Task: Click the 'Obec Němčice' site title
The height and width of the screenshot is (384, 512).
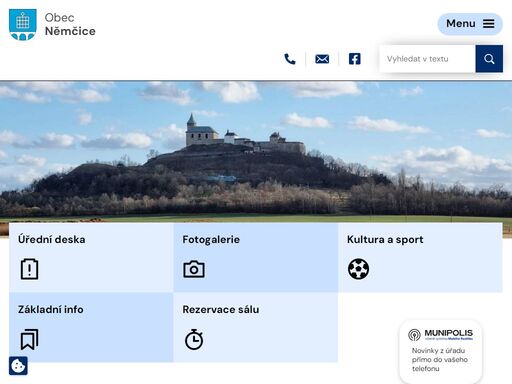Action: [x=70, y=24]
